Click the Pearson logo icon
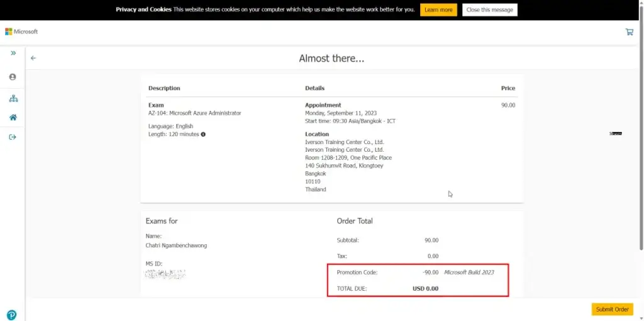 [x=11, y=315]
